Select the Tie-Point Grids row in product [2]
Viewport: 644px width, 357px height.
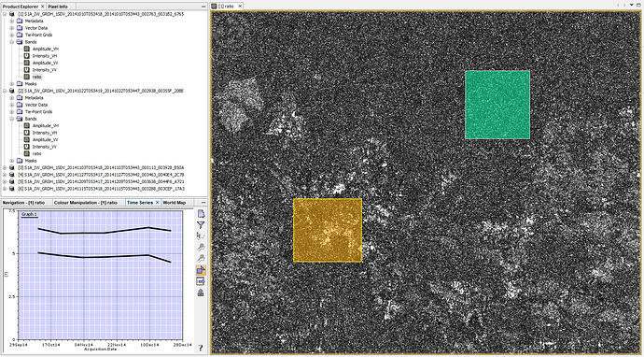pos(38,112)
